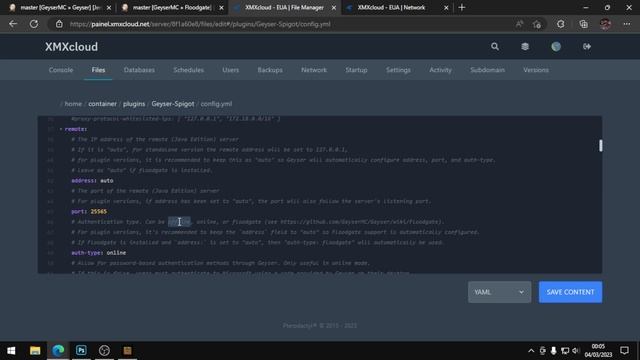This screenshot has width=640, height=360.
Task: Open the browser settings ellipsis menu
Action: (x=627, y=24)
